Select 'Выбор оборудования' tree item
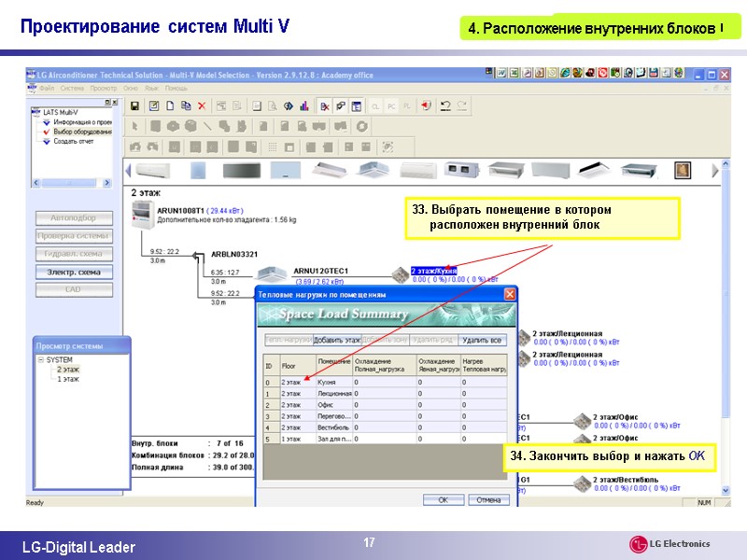The width and height of the screenshot is (747, 560). click(x=82, y=132)
